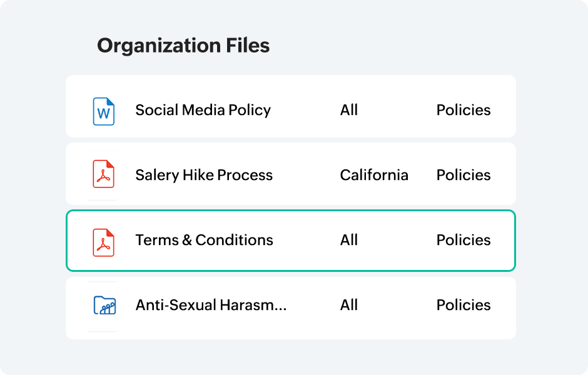Image resolution: width=588 pixels, height=375 pixels.
Task: Click Policies in Anti-Sexual Harassment row
Action: (463, 305)
